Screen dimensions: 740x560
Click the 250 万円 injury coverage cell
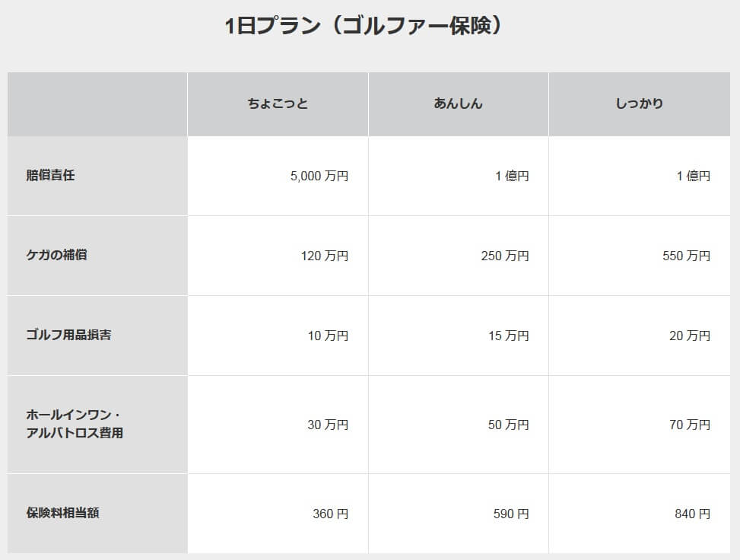pos(505,256)
